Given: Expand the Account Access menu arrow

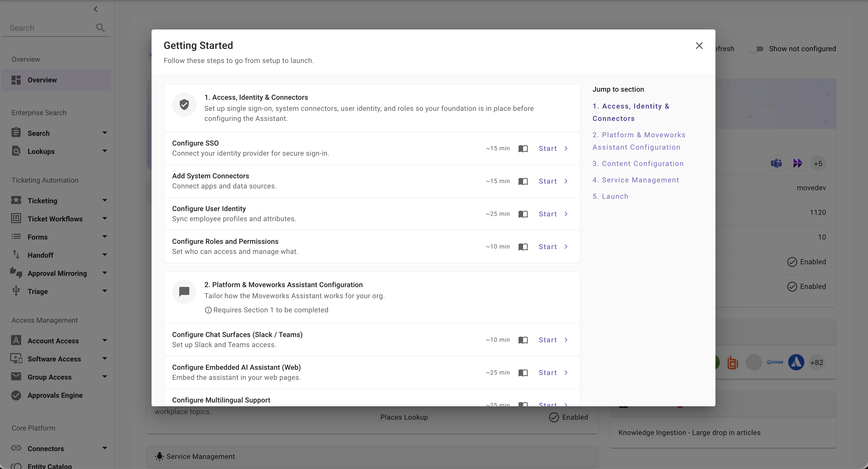Looking at the screenshot, I should coord(105,341).
